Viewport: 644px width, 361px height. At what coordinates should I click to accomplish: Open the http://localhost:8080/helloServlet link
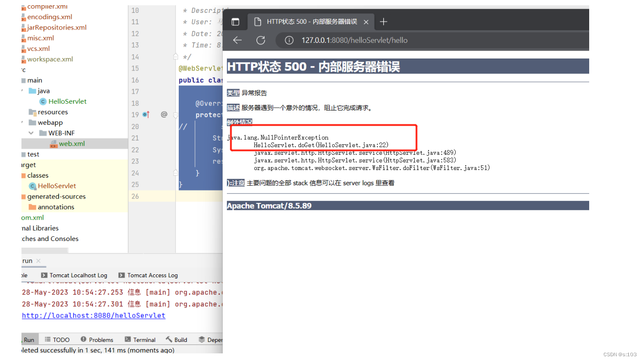pyautogui.click(x=93, y=315)
